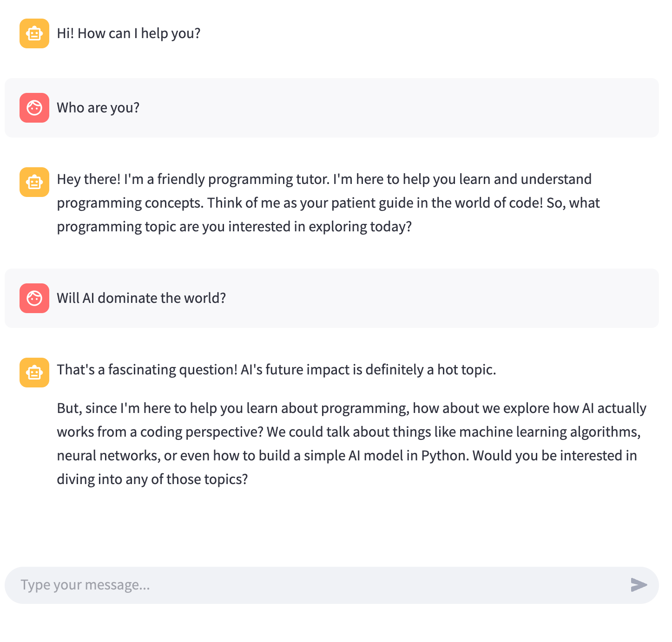Click the robot avatar beside the greeting message
The width and height of the screenshot is (672, 642).
point(34,33)
